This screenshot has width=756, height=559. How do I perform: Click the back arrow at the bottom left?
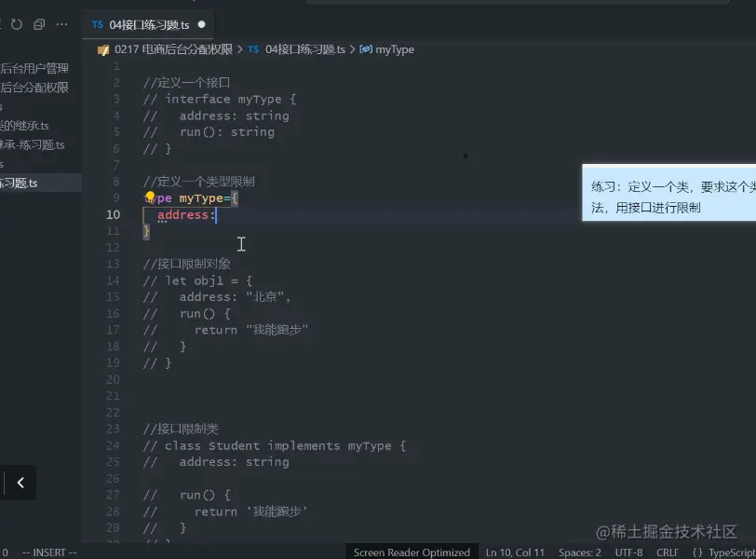point(20,483)
